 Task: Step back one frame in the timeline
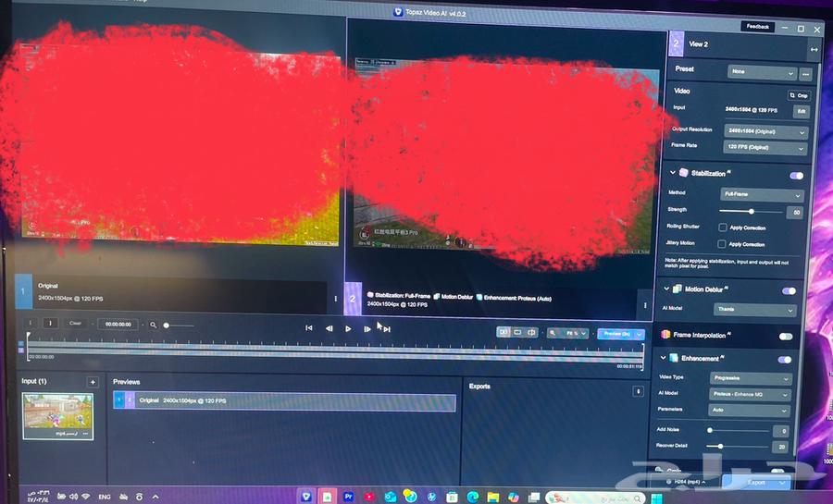(329, 328)
